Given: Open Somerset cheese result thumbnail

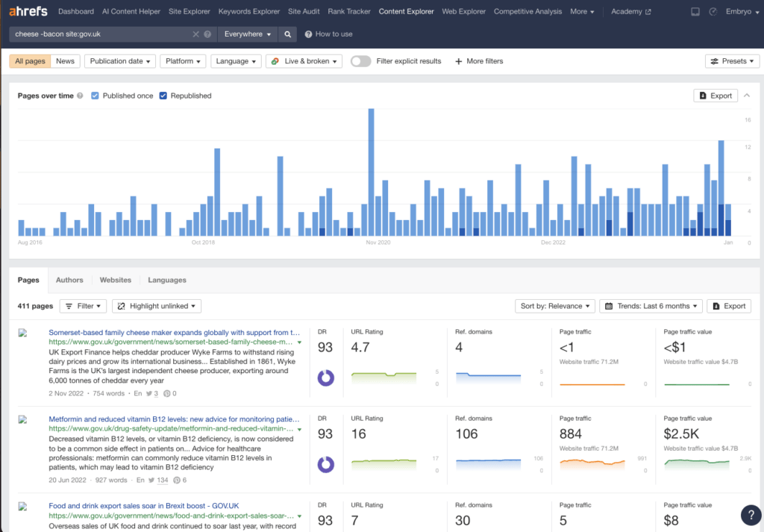Looking at the screenshot, I should tap(23, 334).
